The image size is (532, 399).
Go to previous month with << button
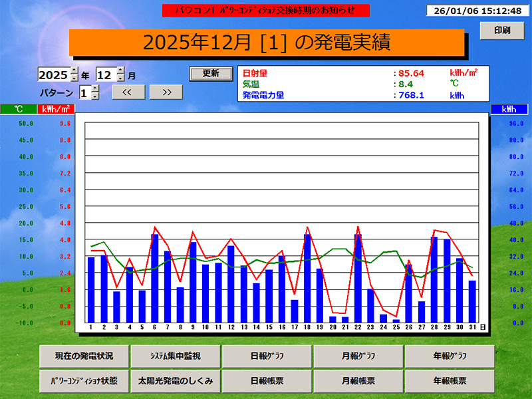[x=129, y=92]
